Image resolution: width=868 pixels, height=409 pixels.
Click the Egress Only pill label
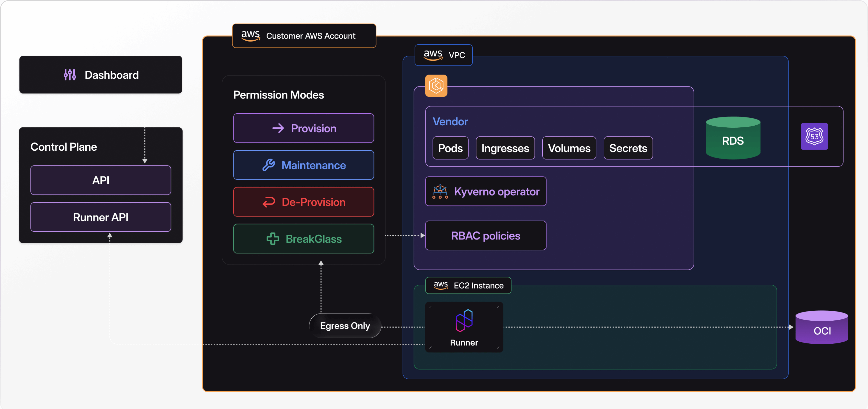[x=345, y=326]
